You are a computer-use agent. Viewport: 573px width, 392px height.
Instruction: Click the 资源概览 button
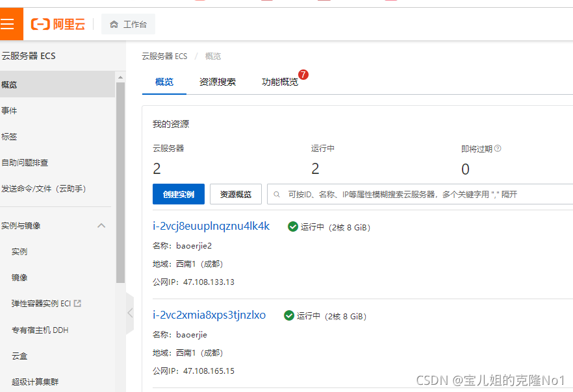pos(236,194)
